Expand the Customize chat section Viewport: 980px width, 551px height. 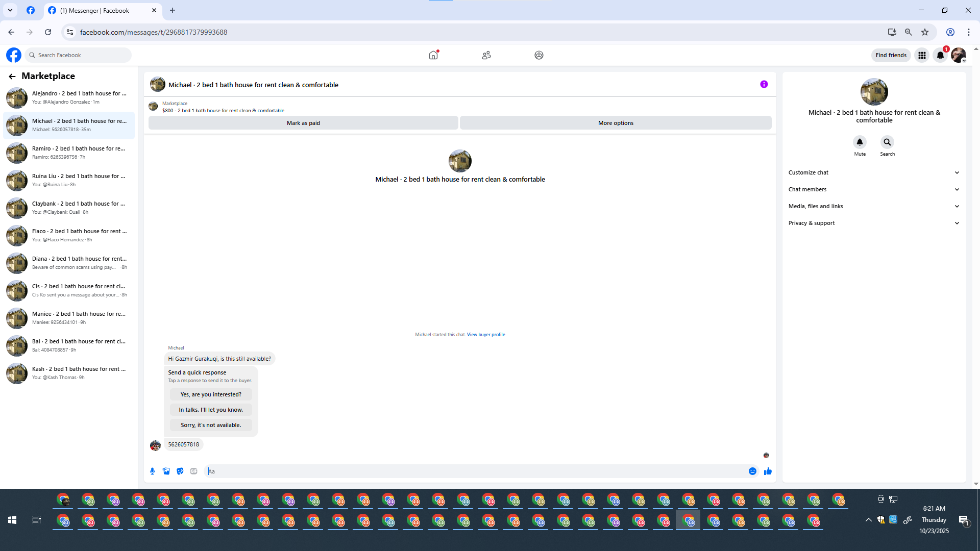point(874,172)
